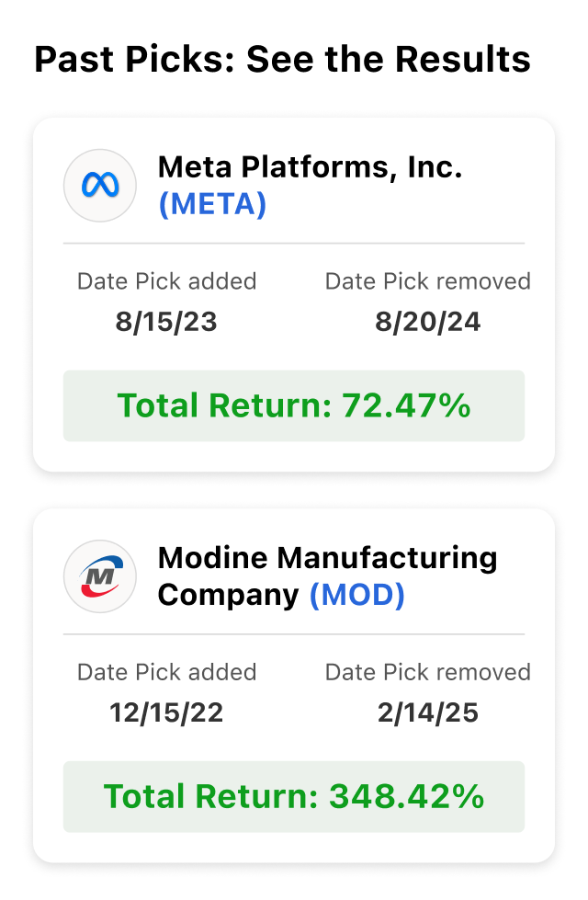588x900 pixels.
Task: Click the divider line in the Meta card
Action: click(294, 244)
